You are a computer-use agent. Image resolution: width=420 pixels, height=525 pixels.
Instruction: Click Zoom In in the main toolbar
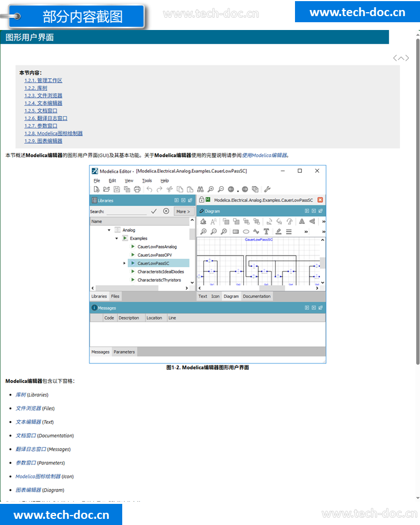(211, 189)
